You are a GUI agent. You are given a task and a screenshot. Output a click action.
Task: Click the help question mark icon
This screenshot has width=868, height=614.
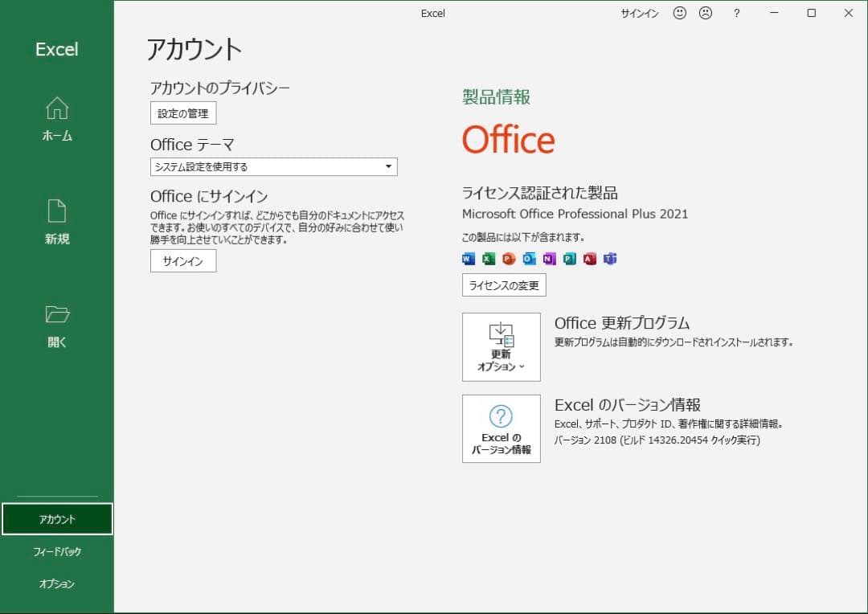pyautogui.click(x=736, y=13)
